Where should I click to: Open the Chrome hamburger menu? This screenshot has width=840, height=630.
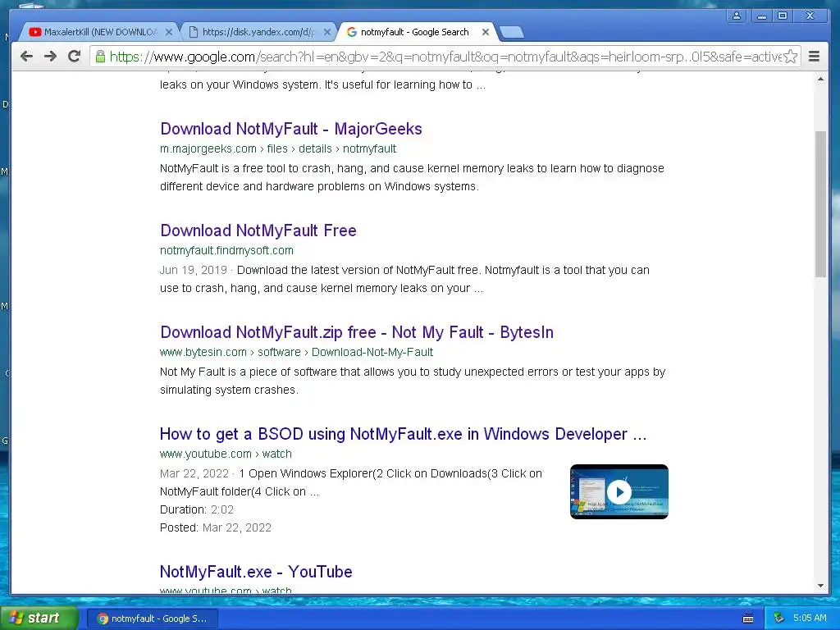tap(814, 57)
